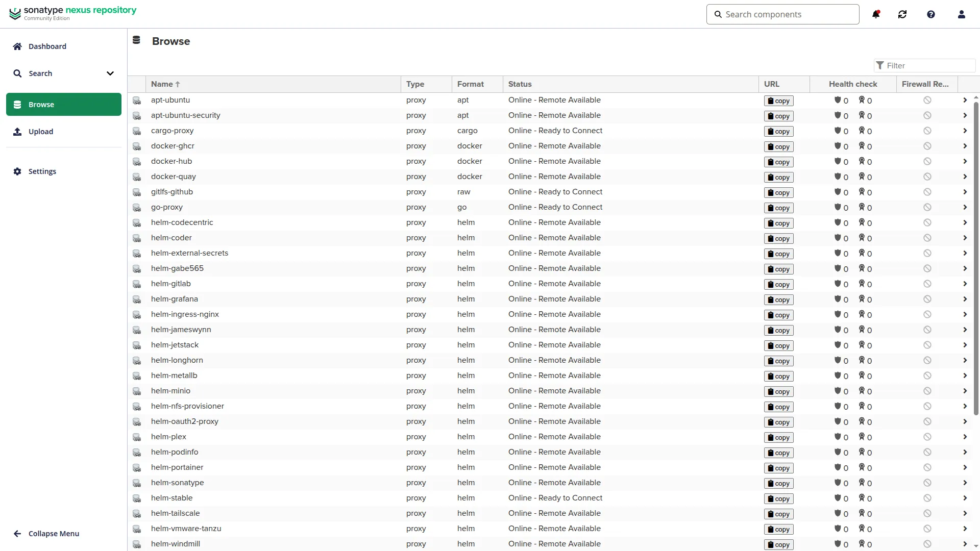Click health check shield icon for docker-ghcr
Screen dimensions: 980x551
pos(838,146)
